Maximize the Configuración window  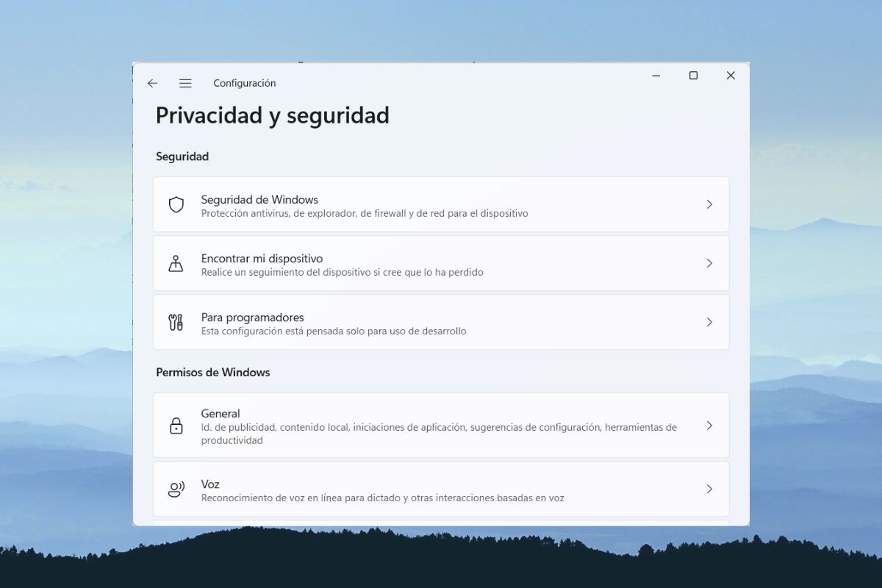pyautogui.click(x=693, y=76)
